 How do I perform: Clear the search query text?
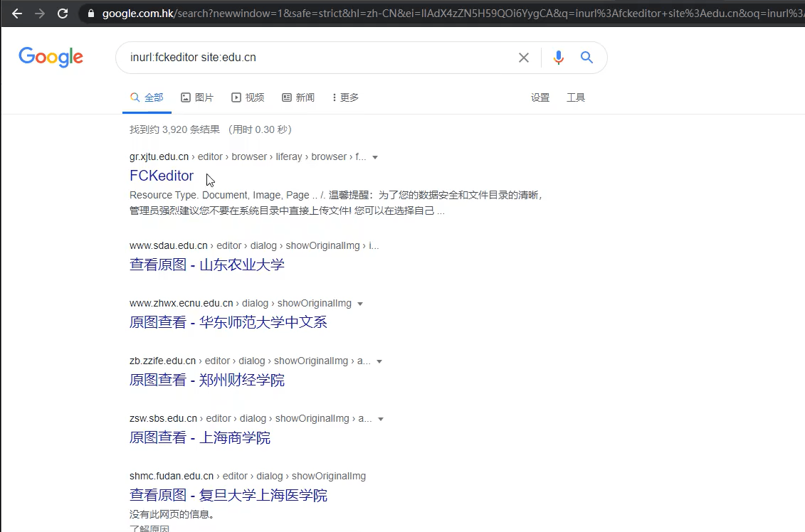pos(524,58)
